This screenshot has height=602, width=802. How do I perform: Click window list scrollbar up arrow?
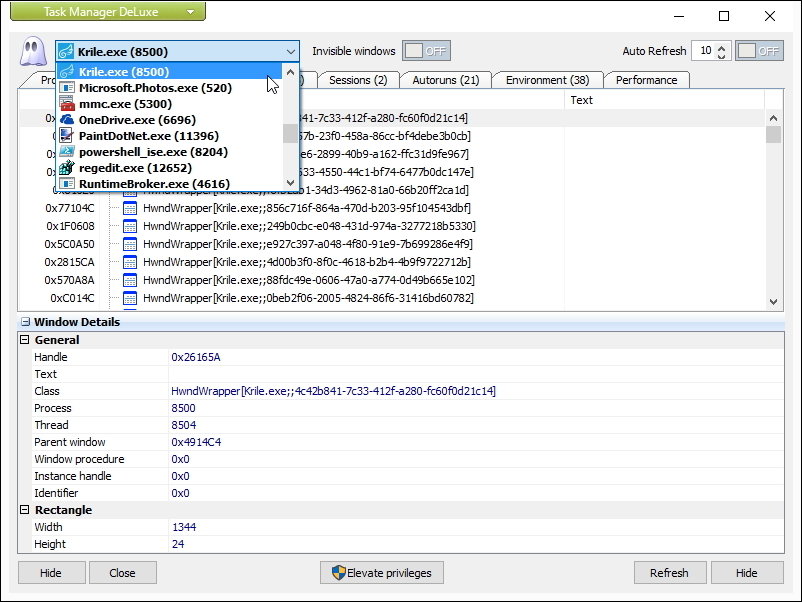tap(773, 118)
